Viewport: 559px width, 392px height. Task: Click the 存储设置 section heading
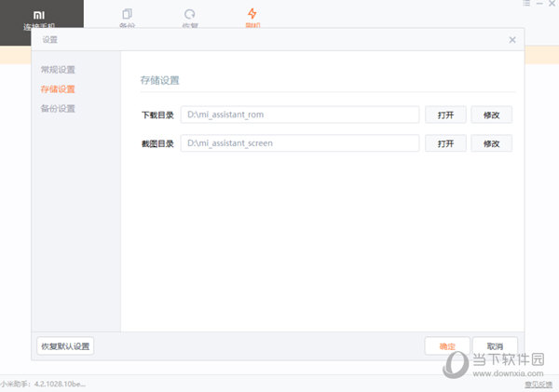click(x=159, y=80)
